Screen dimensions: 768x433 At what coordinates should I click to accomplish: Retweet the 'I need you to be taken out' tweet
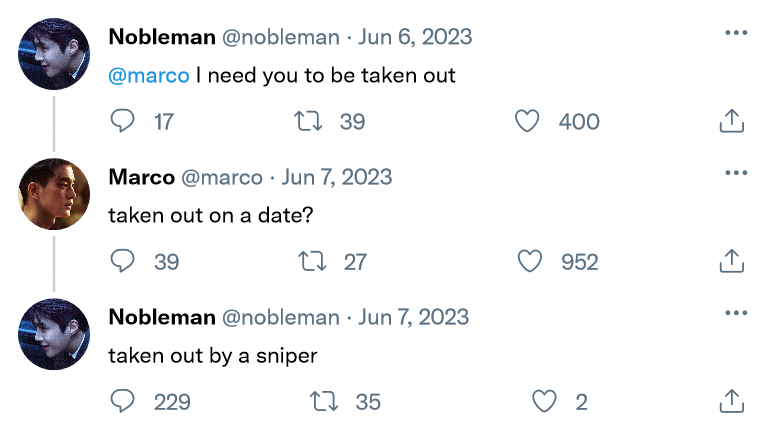308,121
